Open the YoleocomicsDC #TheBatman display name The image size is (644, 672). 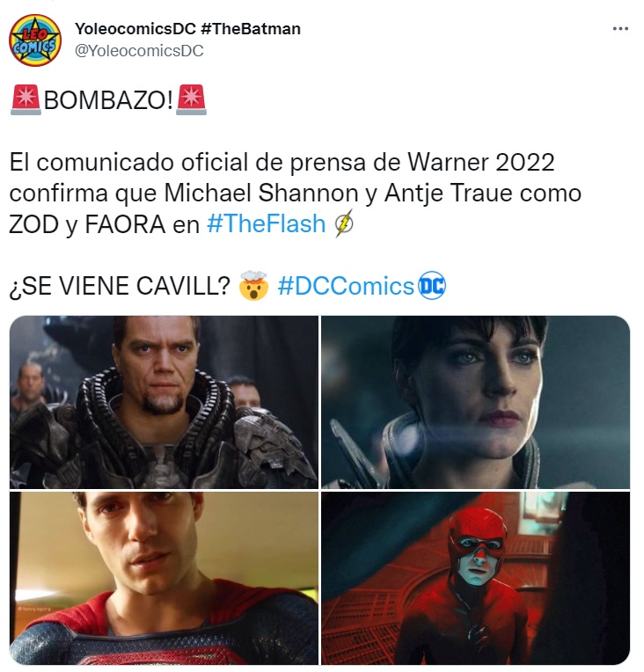(187, 29)
